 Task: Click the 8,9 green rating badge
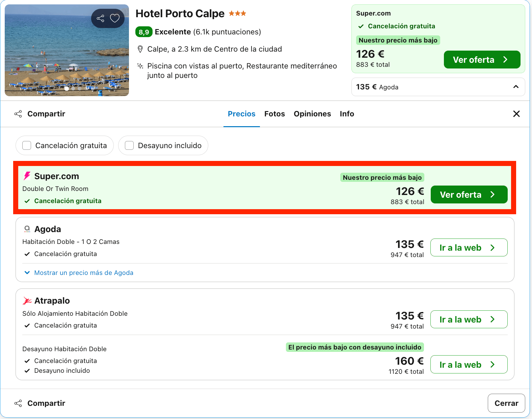pos(144,32)
